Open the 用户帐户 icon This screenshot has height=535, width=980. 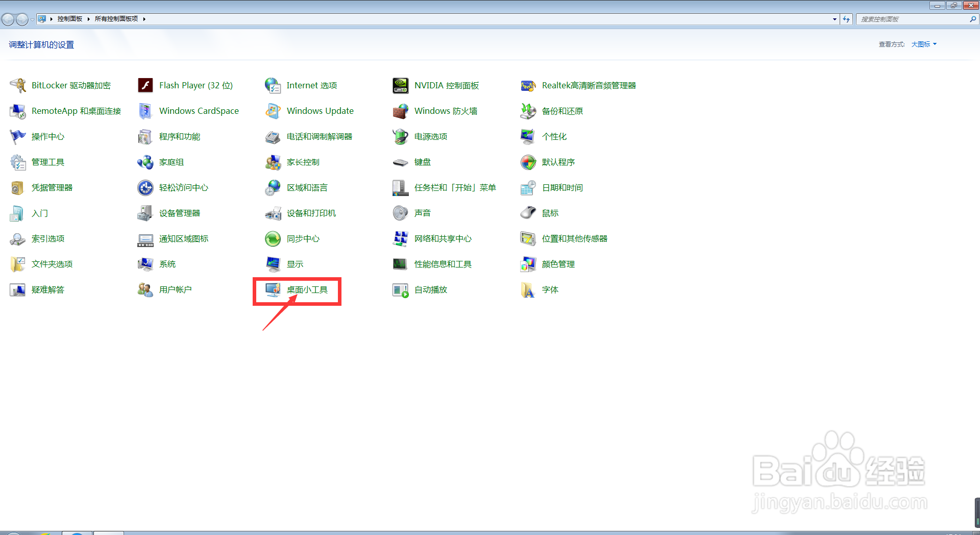point(145,289)
